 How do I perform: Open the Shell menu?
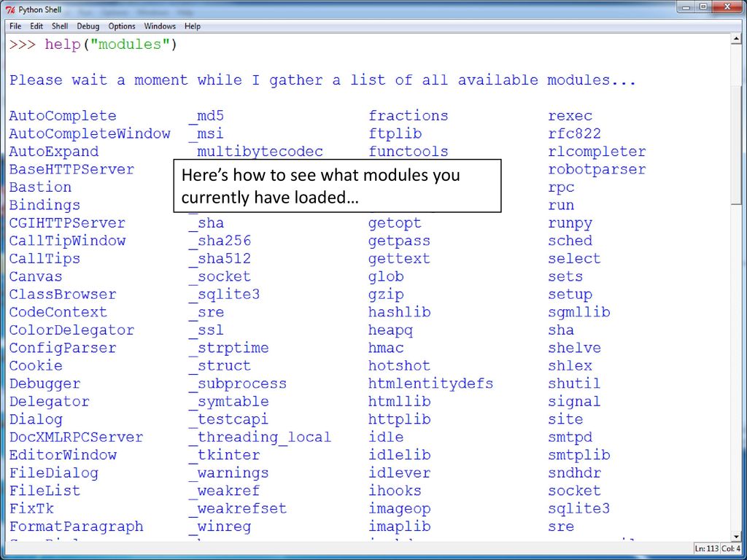pyautogui.click(x=60, y=26)
